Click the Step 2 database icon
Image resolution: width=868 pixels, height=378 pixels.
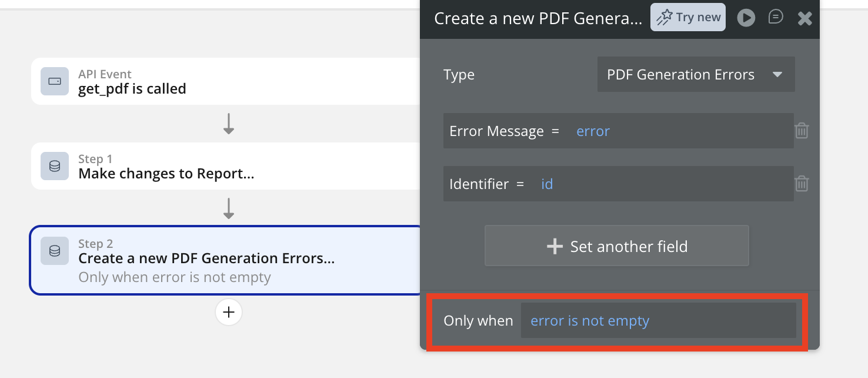[55, 251]
